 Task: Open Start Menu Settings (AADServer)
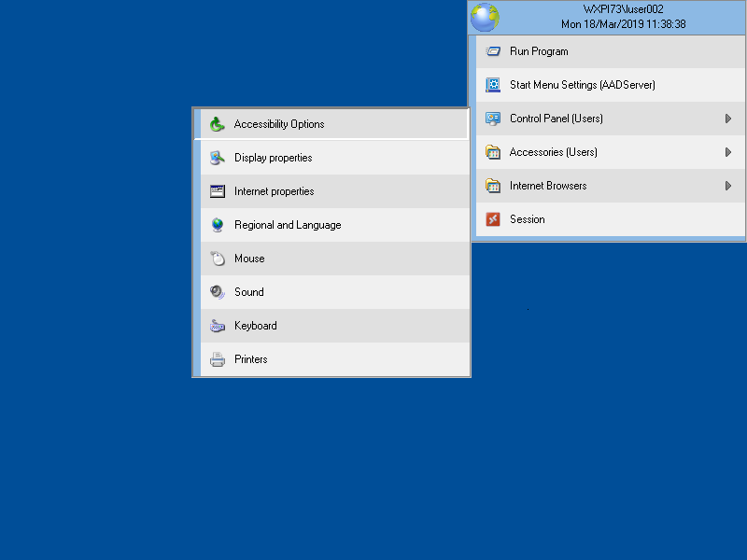582,85
